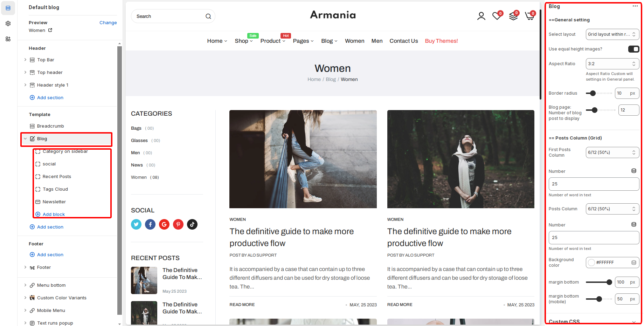Collapse the Blog section tree
This screenshot has width=644, height=326.
[x=25, y=139]
